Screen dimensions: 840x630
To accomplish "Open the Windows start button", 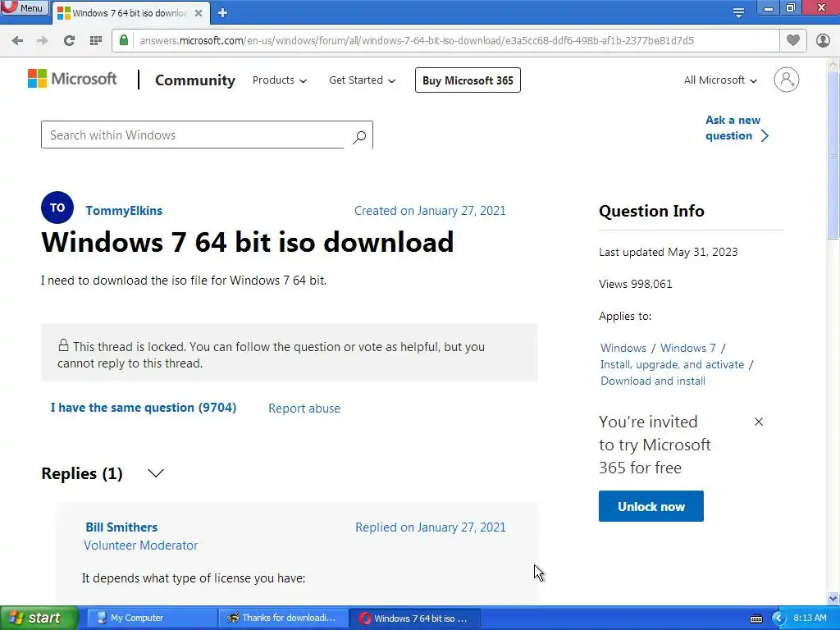I will (39, 618).
